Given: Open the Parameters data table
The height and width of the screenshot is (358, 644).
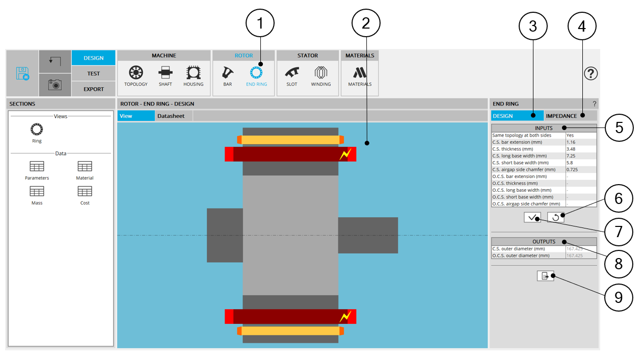Looking at the screenshot, I should pos(37,170).
